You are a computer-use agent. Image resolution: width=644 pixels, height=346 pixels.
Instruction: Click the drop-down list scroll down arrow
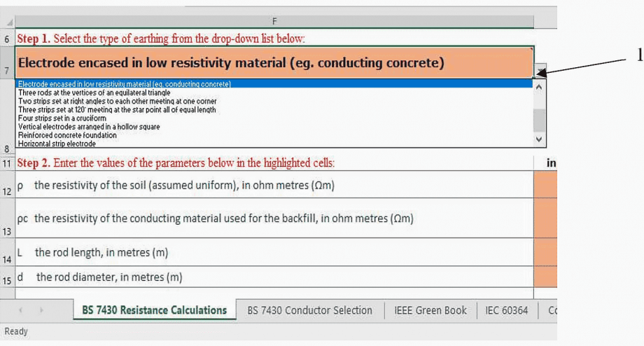539,139
